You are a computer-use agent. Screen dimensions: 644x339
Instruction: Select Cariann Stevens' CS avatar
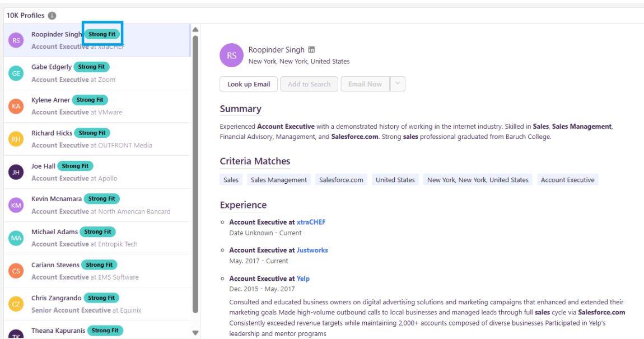[16, 271]
